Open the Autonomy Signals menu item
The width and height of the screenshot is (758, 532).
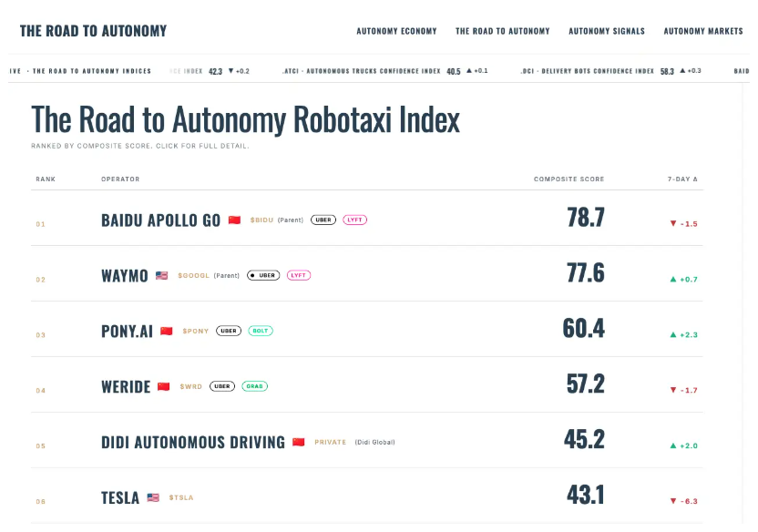[x=606, y=31]
